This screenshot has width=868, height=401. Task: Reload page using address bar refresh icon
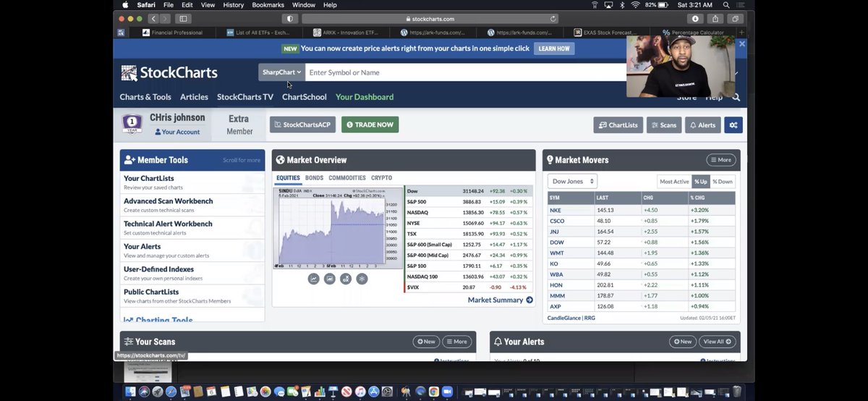pyautogui.click(x=553, y=19)
